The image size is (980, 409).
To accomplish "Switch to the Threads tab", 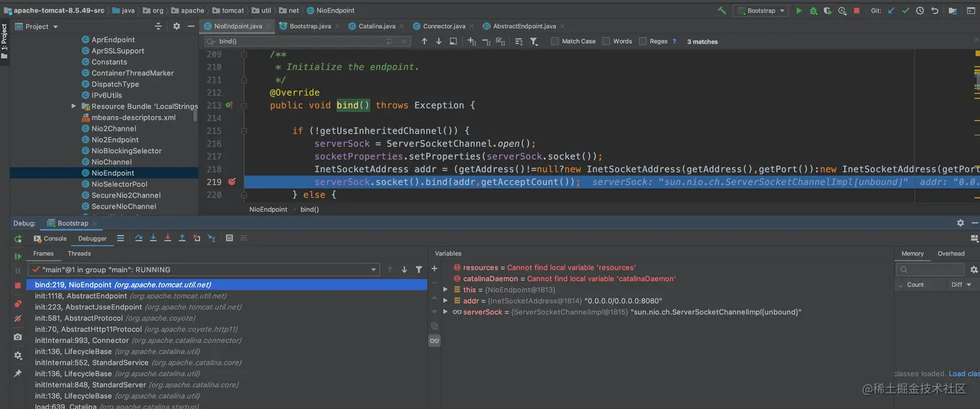I will point(79,253).
